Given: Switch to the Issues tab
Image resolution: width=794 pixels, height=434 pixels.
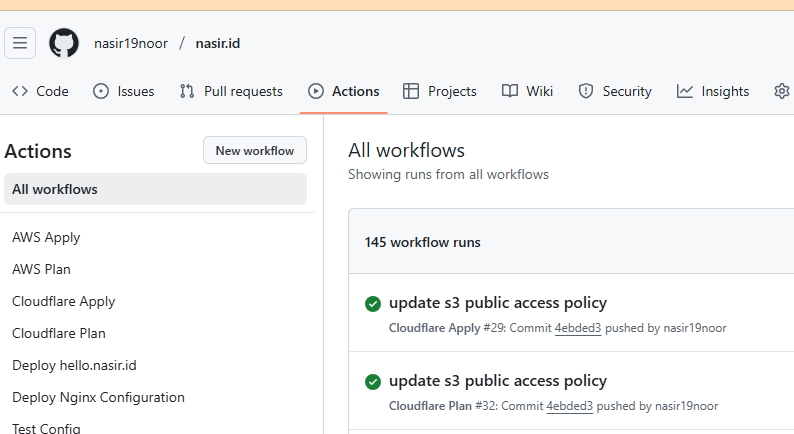Looking at the screenshot, I should tap(124, 91).
